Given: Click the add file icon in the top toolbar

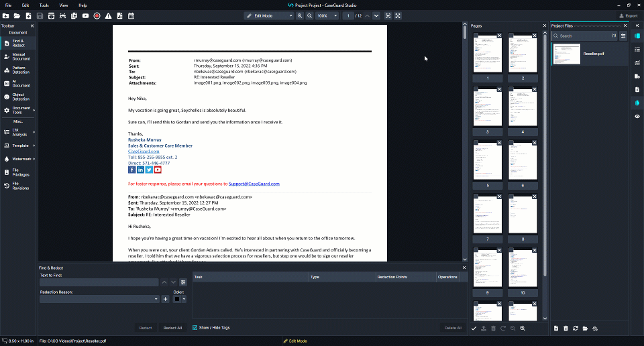Looking at the screenshot, I should click(28, 16).
